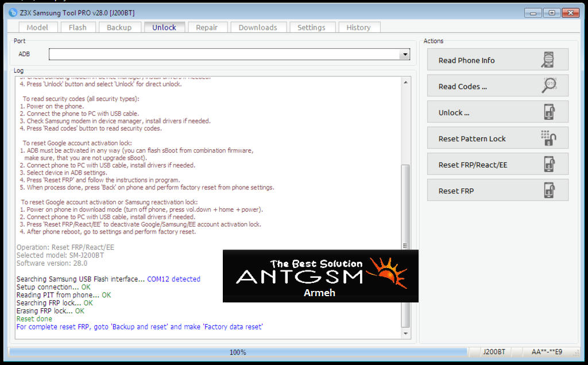
Task: Click the 'Erasing FRP lock... OK' line
Action: [x=51, y=311]
